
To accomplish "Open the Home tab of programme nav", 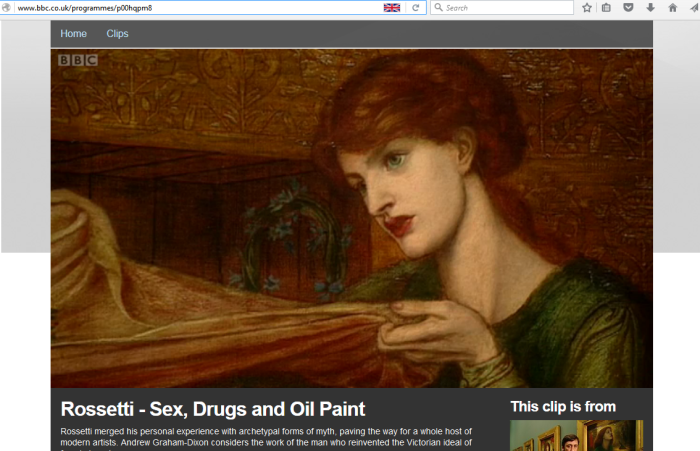I will coord(74,33).
